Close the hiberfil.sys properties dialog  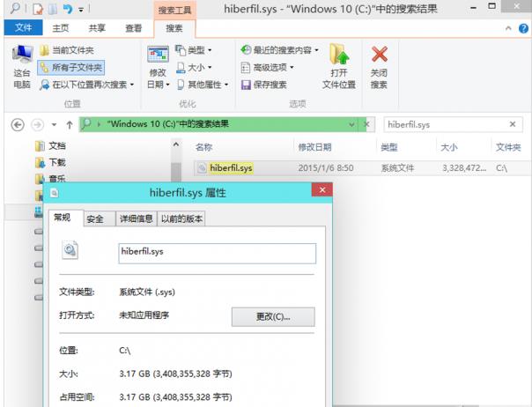click(x=322, y=190)
